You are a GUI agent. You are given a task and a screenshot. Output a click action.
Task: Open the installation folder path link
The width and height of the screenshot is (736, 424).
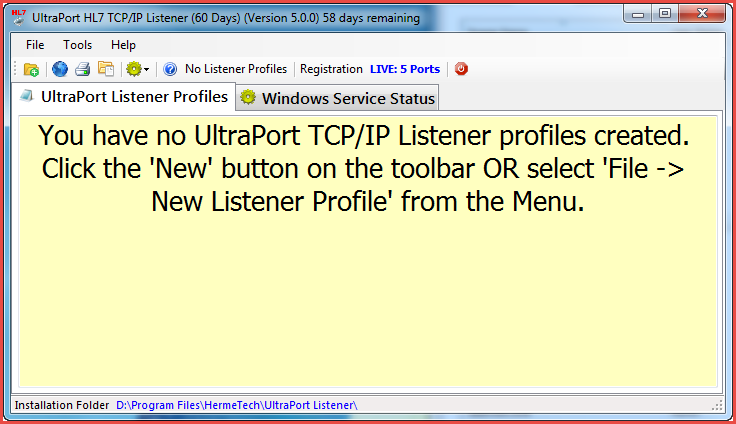point(237,405)
